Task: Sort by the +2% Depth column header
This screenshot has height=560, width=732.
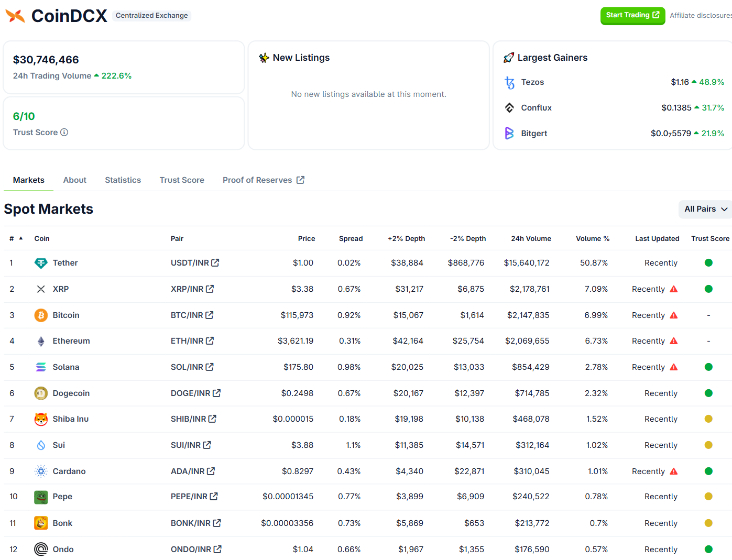Action: tap(406, 239)
